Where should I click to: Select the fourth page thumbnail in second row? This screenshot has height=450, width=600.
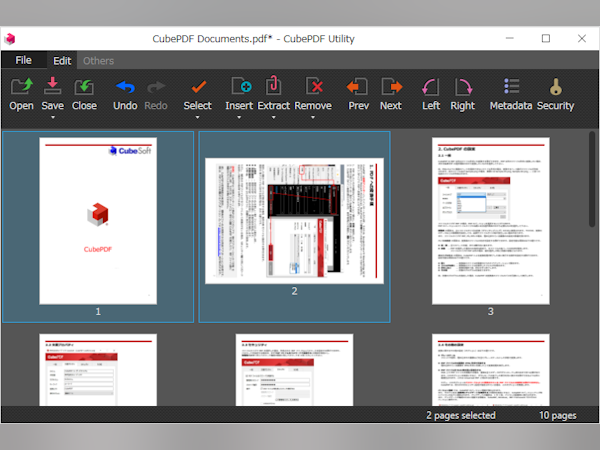[x=98, y=370]
